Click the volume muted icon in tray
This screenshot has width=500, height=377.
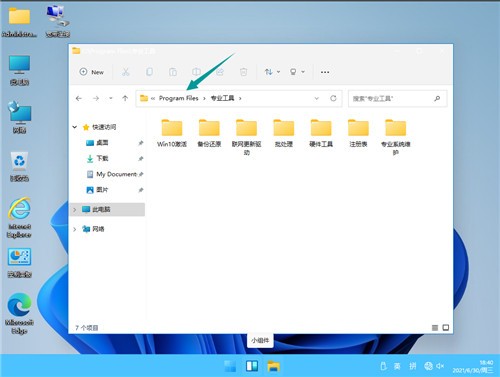(x=440, y=366)
